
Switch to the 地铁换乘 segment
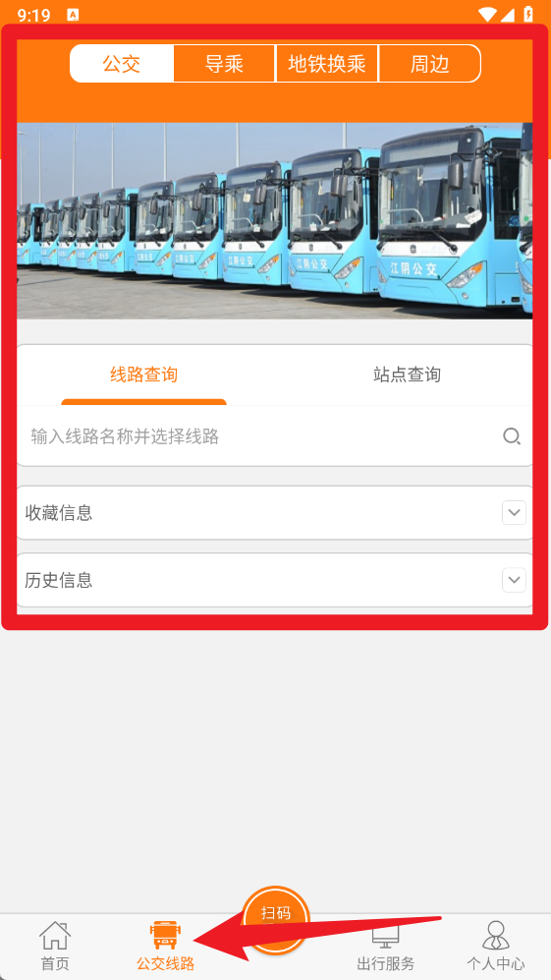click(327, 63)
